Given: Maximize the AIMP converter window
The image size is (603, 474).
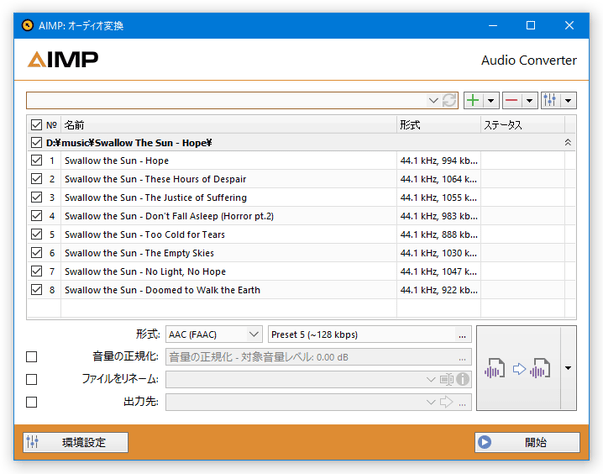Looking at the screenshot, I should [531, 25].
